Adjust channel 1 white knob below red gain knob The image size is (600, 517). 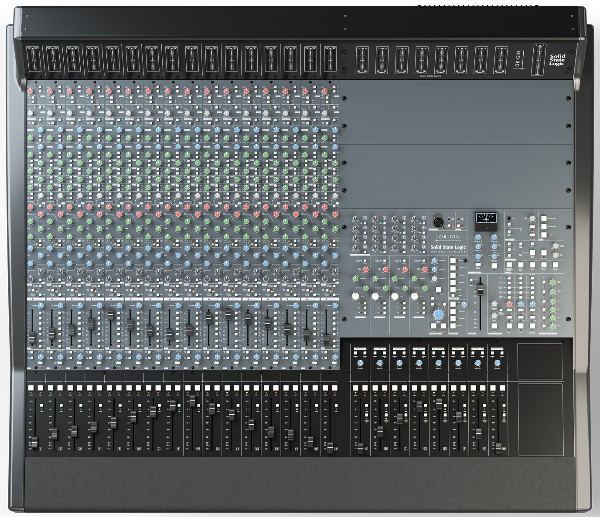[31, 113]
